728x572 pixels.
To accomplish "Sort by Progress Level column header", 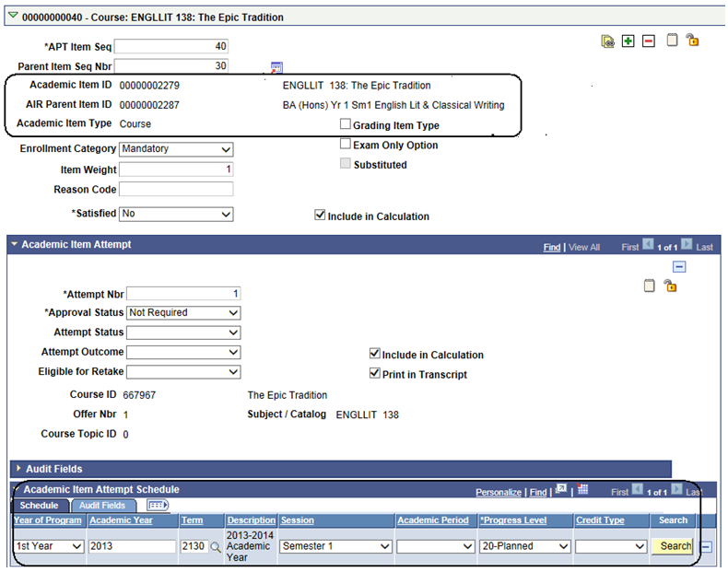I will 513,520.
